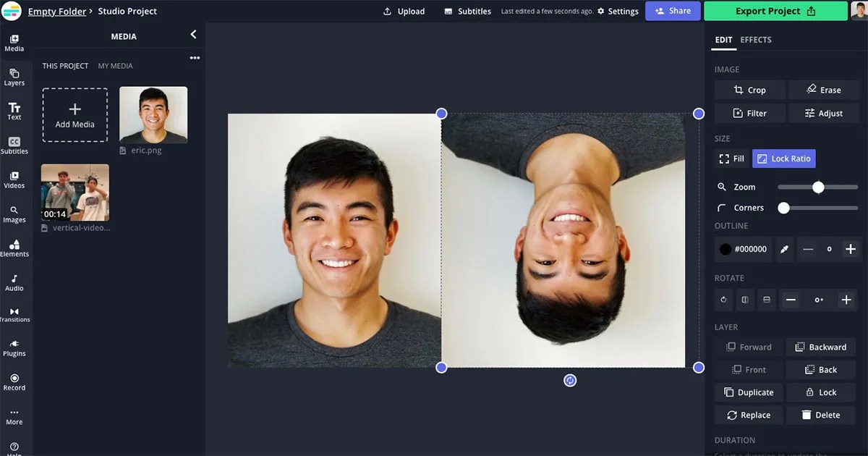This screenshot has height=456, width=868.
Task: Lock the selected image layer
Action: pyautogui.click(x=820, y=392)
